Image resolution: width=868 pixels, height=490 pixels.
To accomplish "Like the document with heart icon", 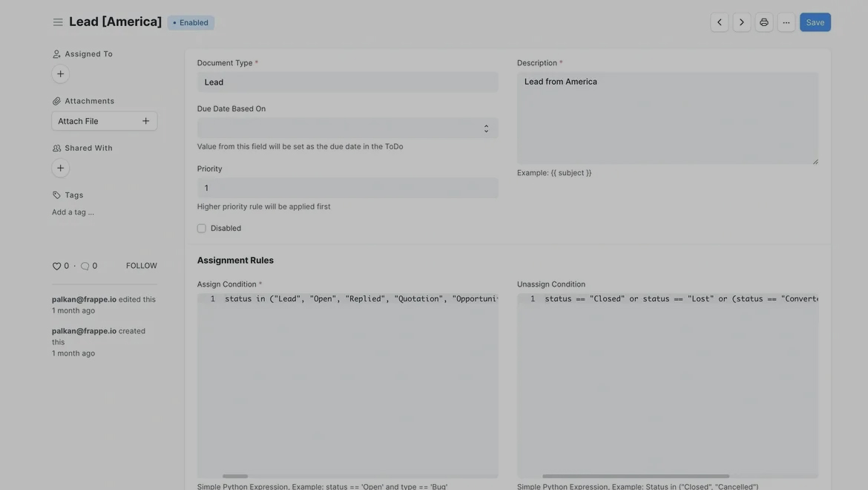I will (x=56, y=266).
